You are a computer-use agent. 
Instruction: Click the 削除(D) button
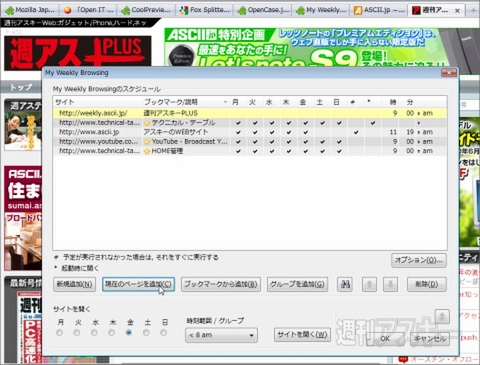(x=427, y=284)
